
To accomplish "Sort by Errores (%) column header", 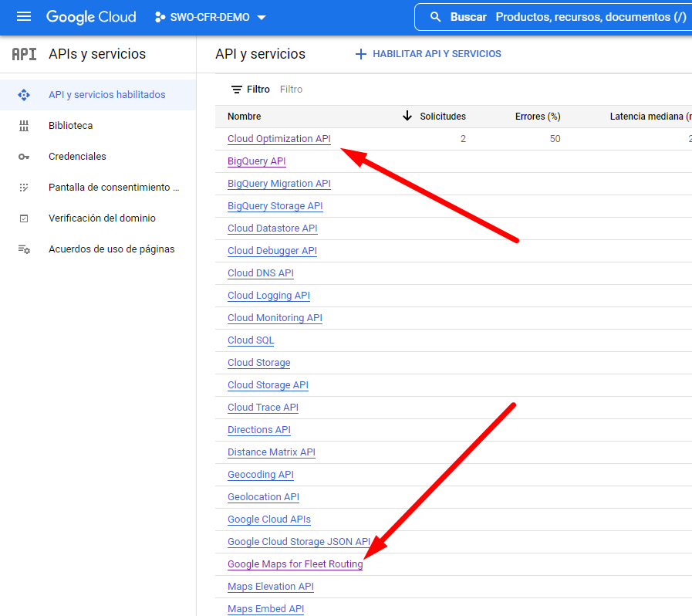I will tap(537, 117).
